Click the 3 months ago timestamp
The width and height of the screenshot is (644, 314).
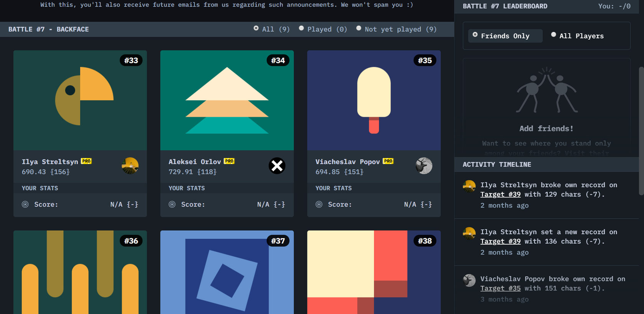tap(504, 299)
